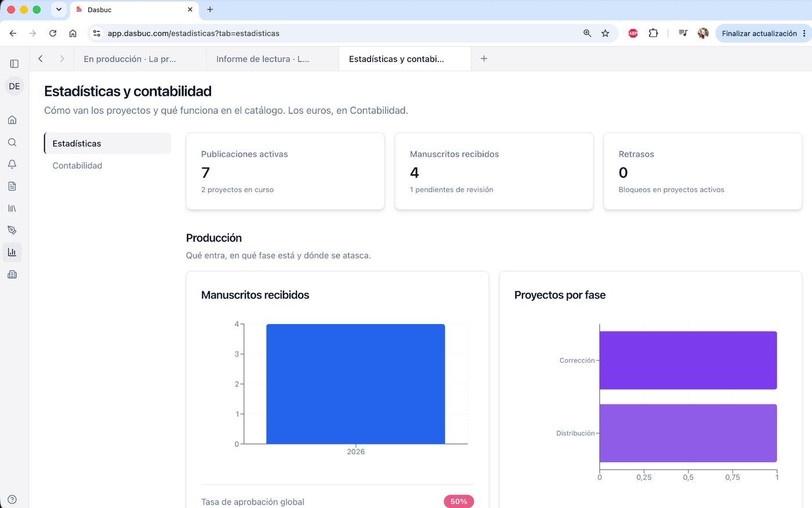Add new app tab with plus

484,59
